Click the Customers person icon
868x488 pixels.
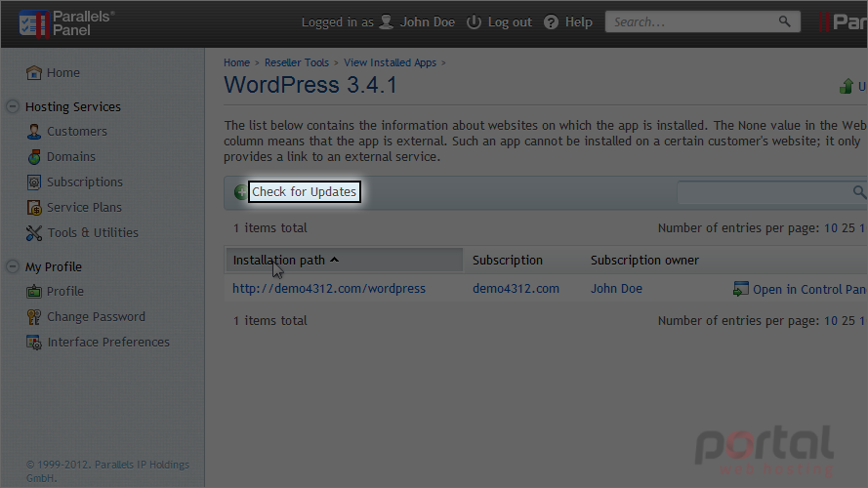34,131
